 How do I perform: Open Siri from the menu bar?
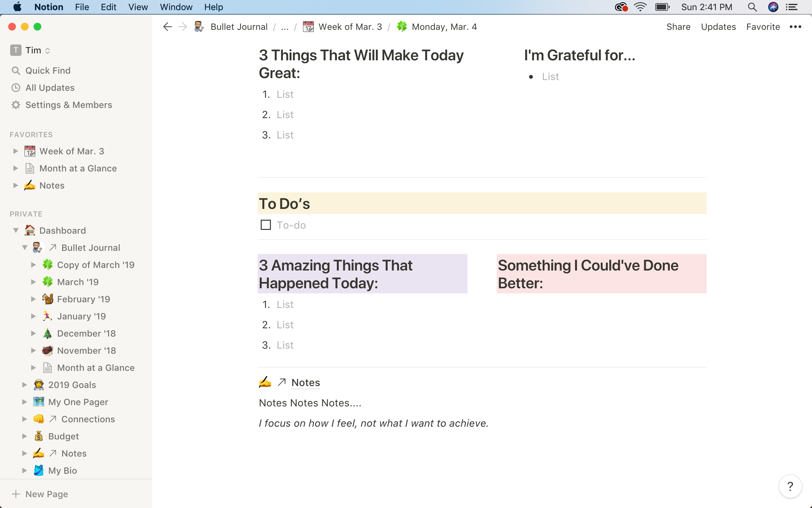[773, 7]
